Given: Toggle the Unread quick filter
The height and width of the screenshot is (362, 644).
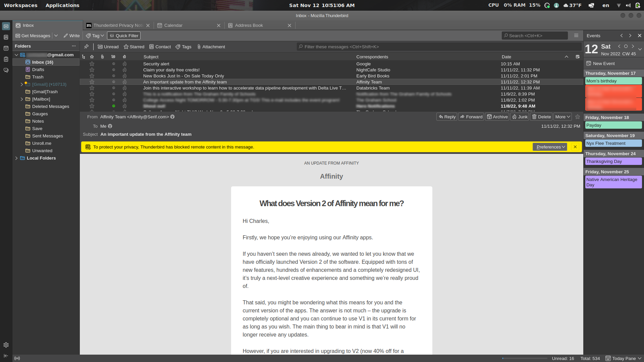Looking at the screenshot, I should click(x=108, y=47).
